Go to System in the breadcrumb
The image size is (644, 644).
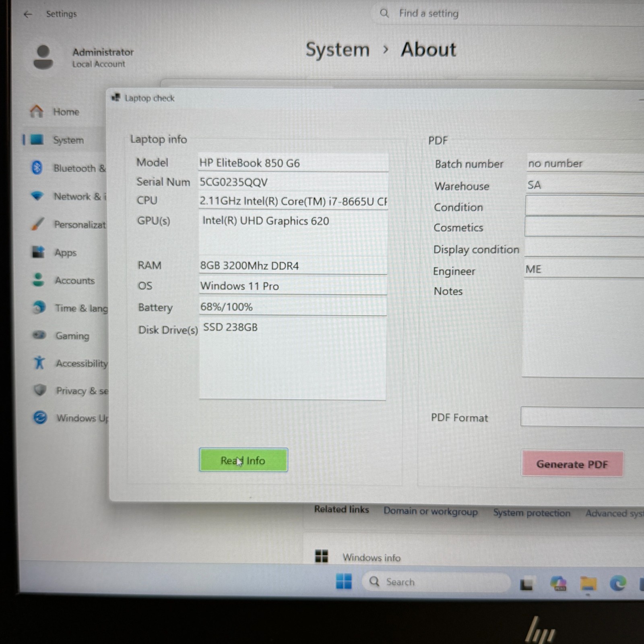click(337, 50)
